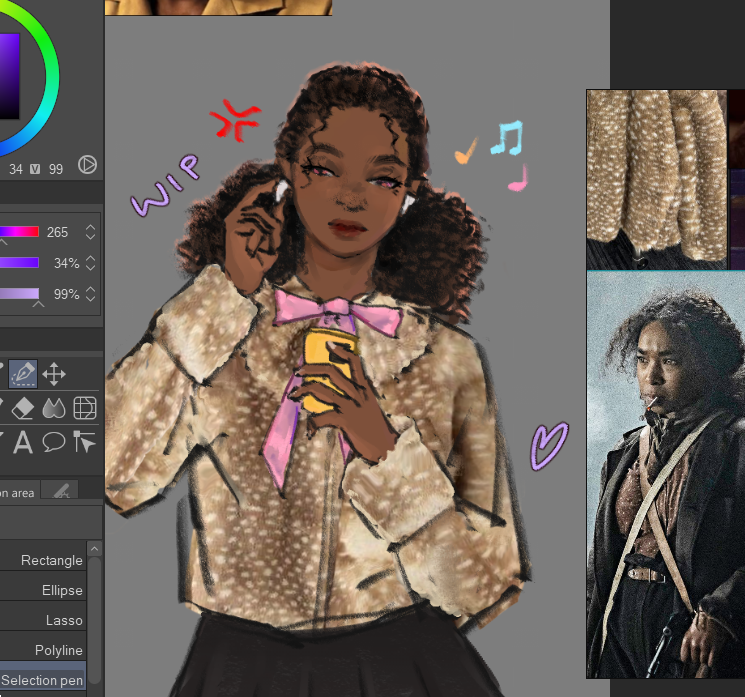The image size is (745, 697).
Task: Select the Selection pen tool icon
Action: (22, 374)
